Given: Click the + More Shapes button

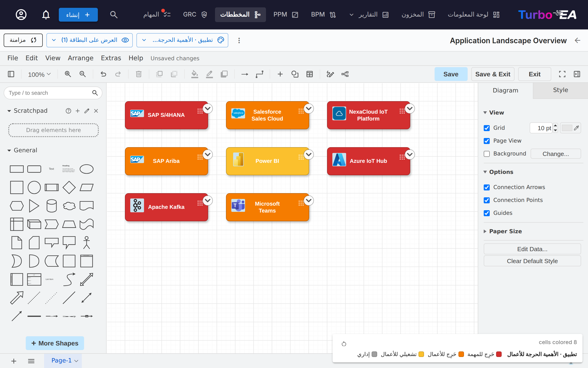Looking at the screenshot, I should (x=55, y=343).
